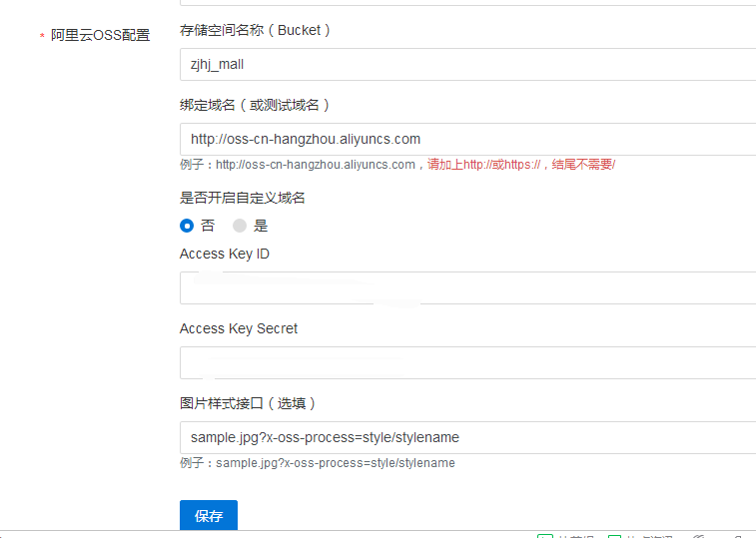Click the 是否开启自定义域名 label
Screen dimensions: 756x538
coord(243,198)
